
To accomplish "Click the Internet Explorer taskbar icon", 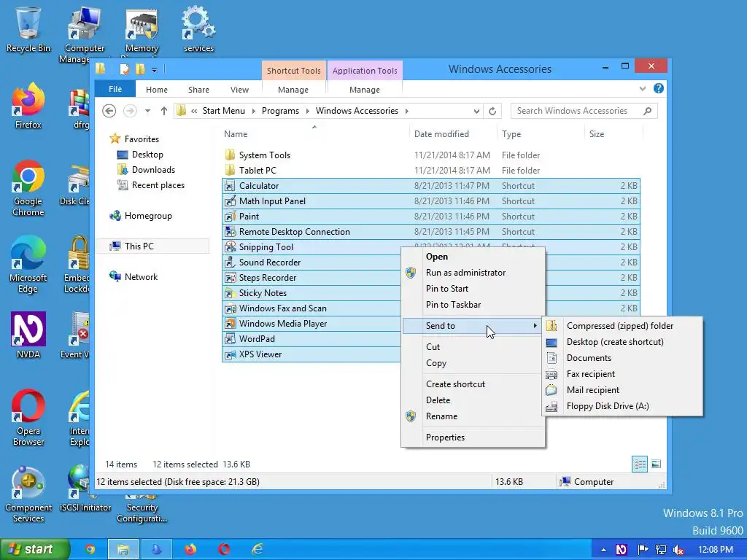I will tap(258, 550).
